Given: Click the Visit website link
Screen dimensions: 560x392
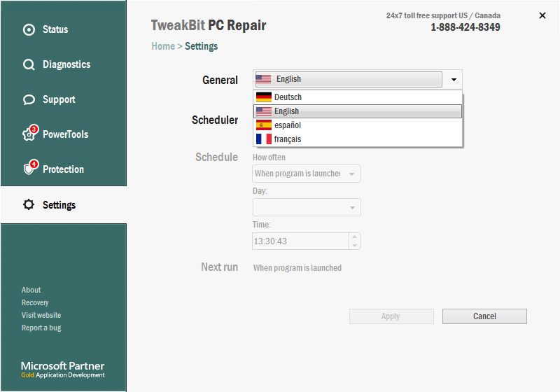Looking at the screenshot, I should (41, 315).
